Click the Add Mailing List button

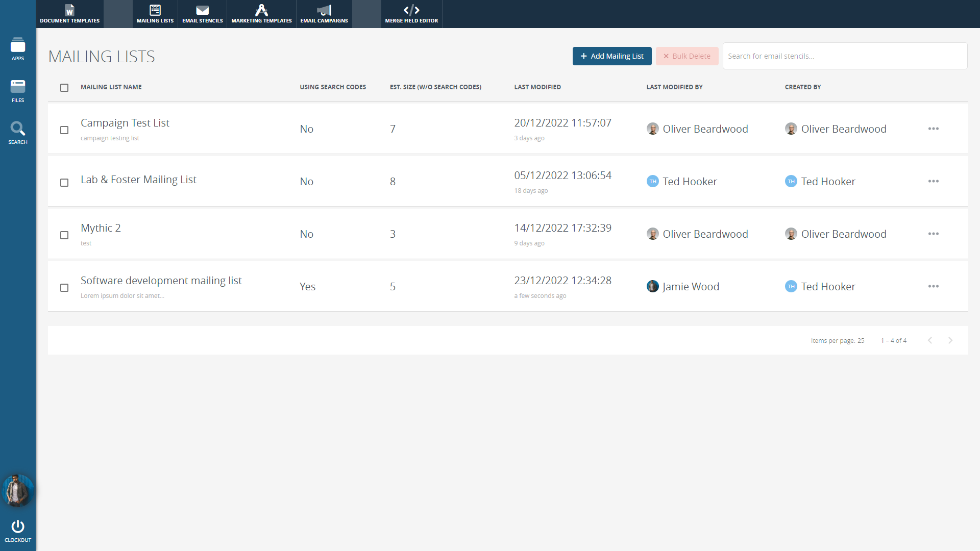(x=612, y=56)
